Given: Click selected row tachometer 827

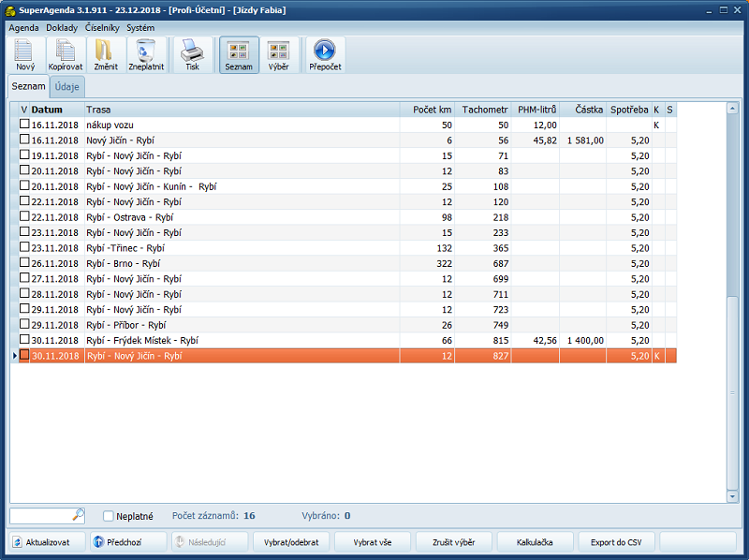Looking at the screenshot, I should 501,356.
